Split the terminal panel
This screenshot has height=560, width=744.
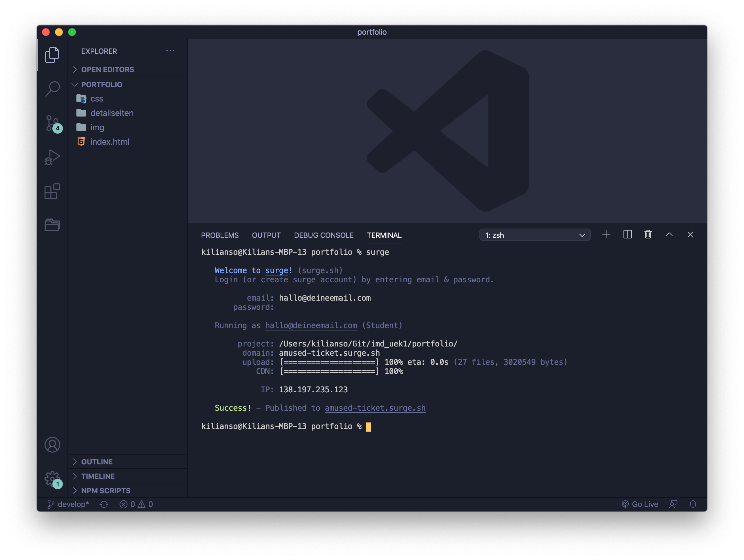(x=627, y=234)
